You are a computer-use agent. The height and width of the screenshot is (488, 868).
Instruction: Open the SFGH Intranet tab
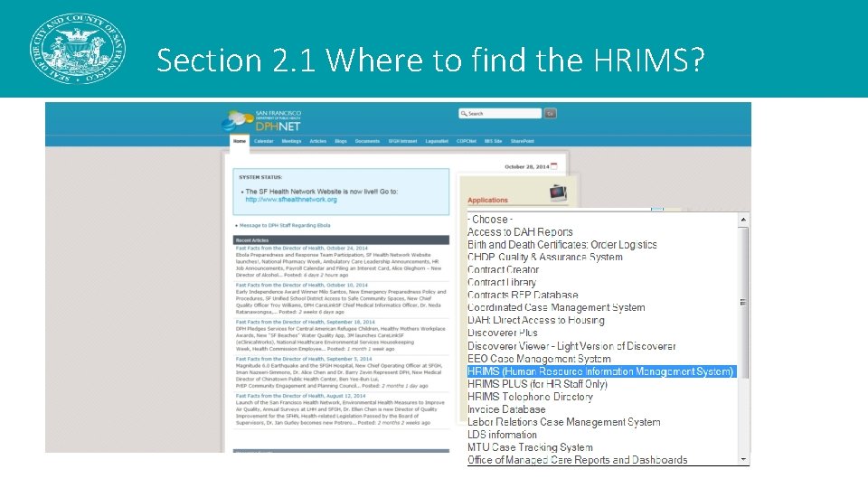tap(402, 141)
